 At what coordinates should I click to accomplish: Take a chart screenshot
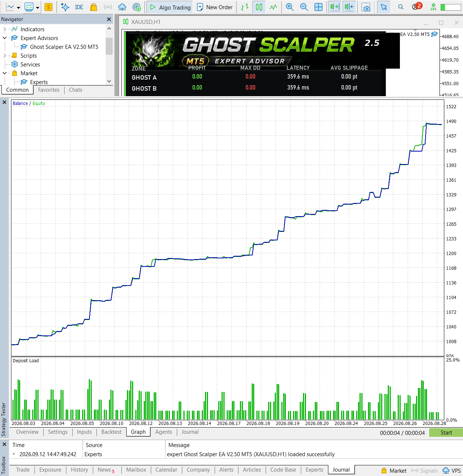365,7
